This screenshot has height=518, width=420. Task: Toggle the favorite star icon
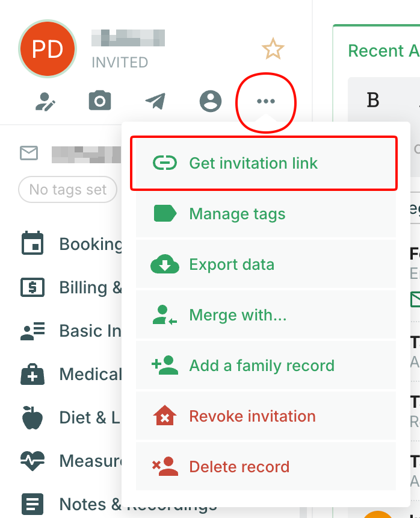click(273, 49)
